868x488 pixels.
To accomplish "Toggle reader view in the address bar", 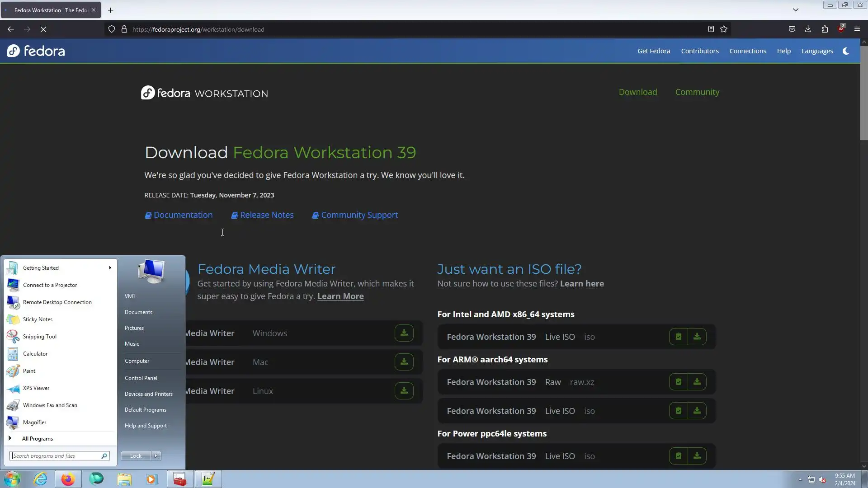I will pyautogui.click(x=711, y=29).
